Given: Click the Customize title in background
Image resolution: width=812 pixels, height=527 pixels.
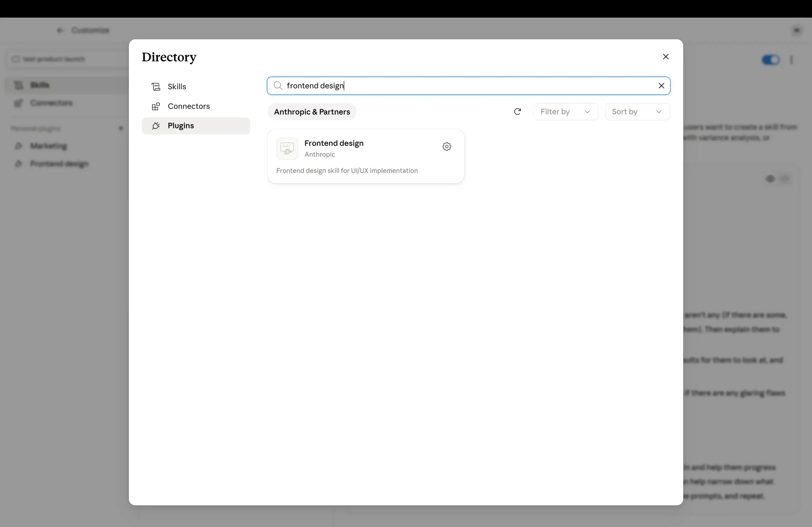Looking at the screenshot, I should tap(90, 30).
